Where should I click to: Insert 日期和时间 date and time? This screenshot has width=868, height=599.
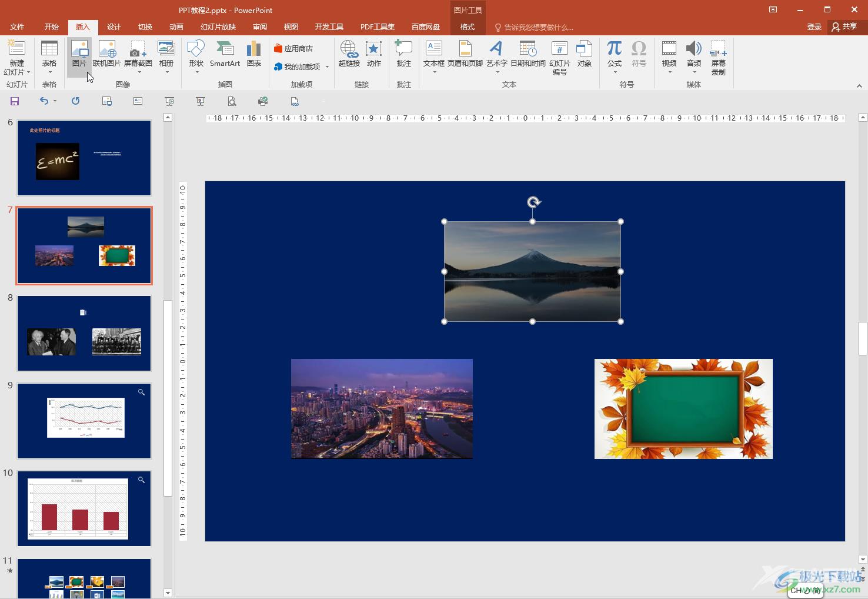pyautogui.click(x=528, y=54)
